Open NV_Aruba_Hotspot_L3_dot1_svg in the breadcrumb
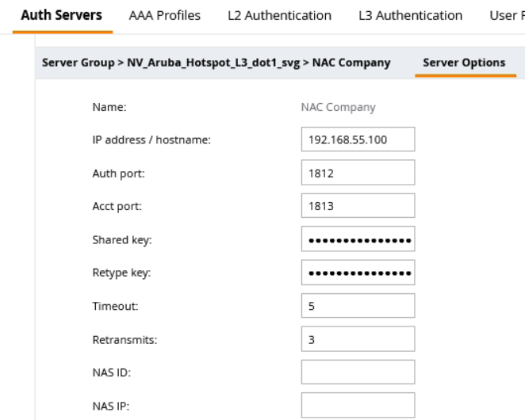 [199, 63]
